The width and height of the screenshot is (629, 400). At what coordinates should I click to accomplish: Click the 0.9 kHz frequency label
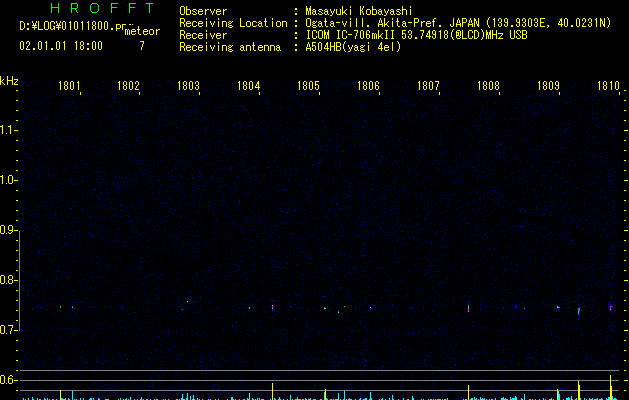point(8,230)
